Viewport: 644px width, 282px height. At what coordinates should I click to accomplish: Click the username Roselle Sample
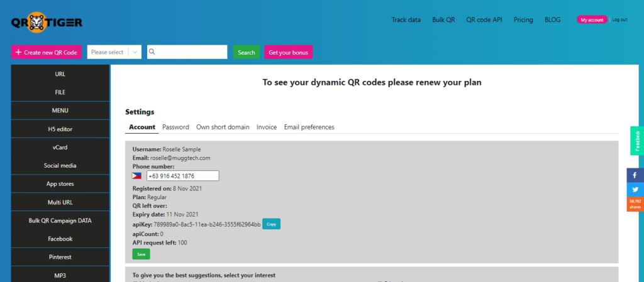tap(182, 149)
